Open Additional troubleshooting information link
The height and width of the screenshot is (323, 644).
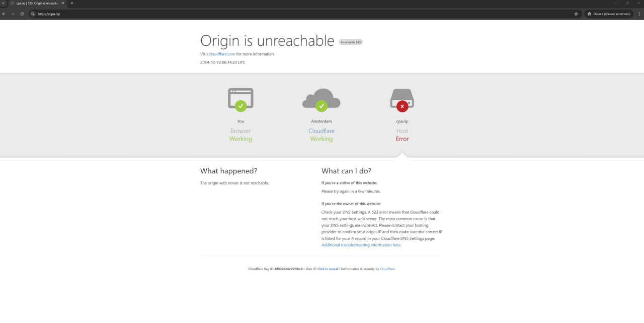pyautogui.click(x=361, y=245)
